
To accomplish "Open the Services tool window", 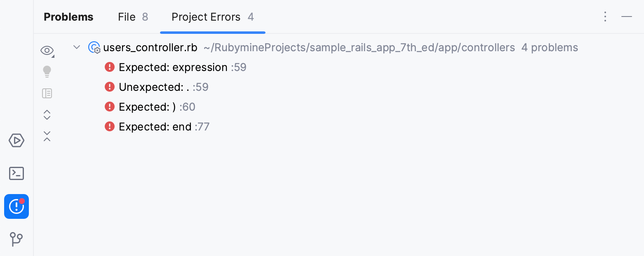I will tap(16, 140).
